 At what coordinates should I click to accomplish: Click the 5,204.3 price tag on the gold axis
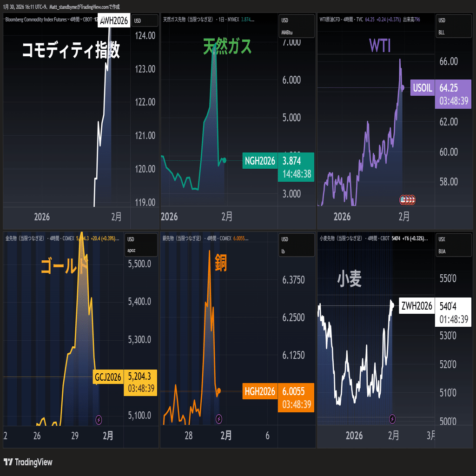(x=140, y=383)
